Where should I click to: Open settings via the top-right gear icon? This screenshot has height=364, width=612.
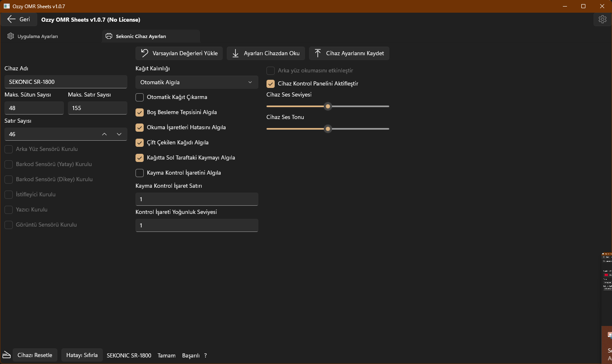coord(602,19)
